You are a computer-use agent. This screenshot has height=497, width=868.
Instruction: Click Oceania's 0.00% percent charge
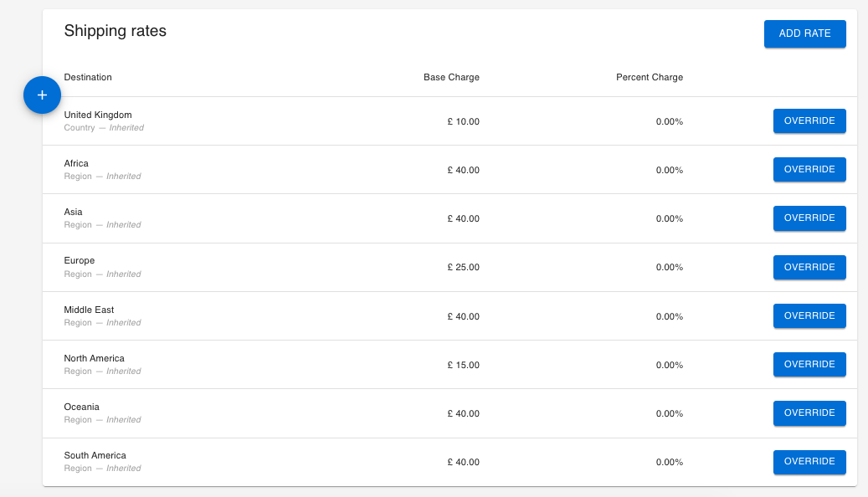tap(669, 414)
